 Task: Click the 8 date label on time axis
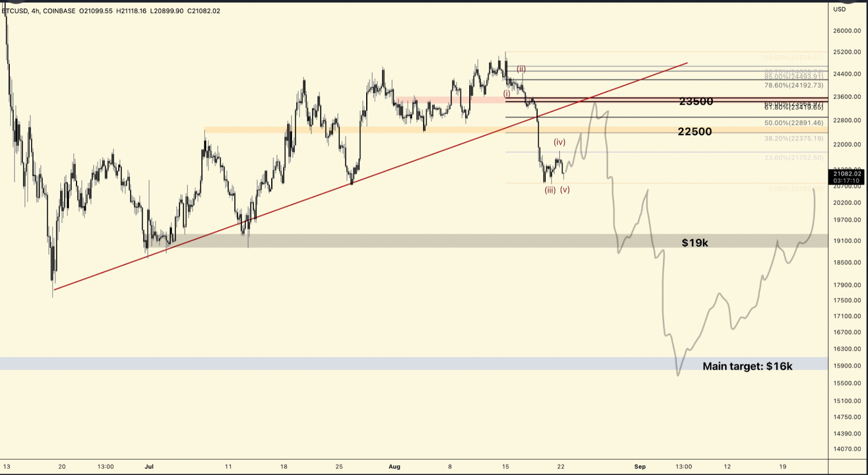pos(450,467)
